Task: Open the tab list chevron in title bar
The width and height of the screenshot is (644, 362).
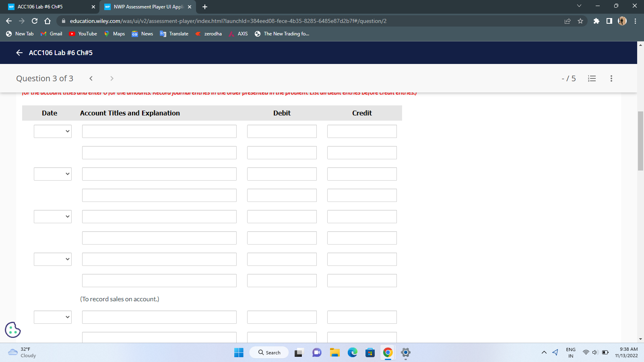Action: [x=579, y=6]
